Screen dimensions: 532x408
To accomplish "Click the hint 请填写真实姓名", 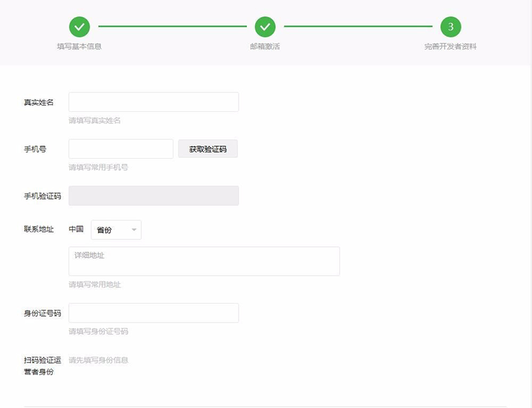I will [x=94, y=120].
